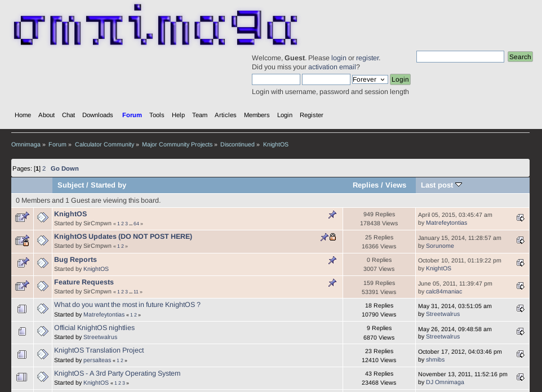Open the Forever session length dropdown

click(370, 79)
